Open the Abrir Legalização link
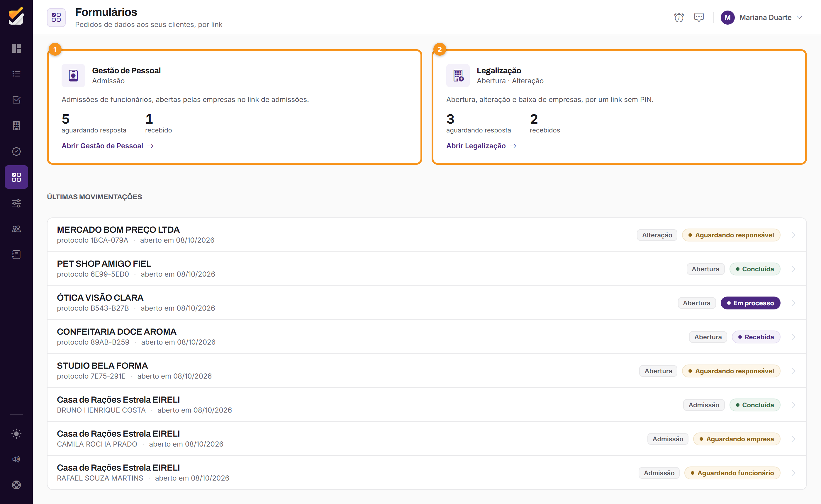This screenshot has height=504, width=821. tap(481, 146)
